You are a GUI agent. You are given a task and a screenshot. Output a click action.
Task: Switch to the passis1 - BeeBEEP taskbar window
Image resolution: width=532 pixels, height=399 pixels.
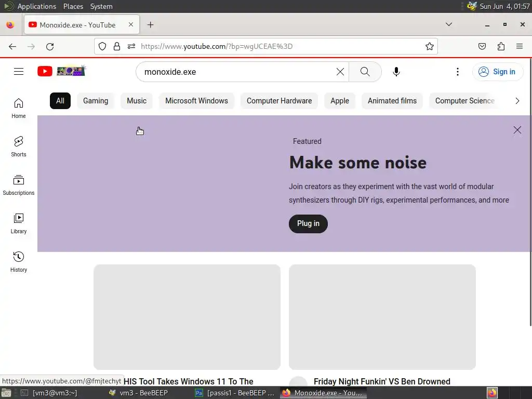click(235, 393)
